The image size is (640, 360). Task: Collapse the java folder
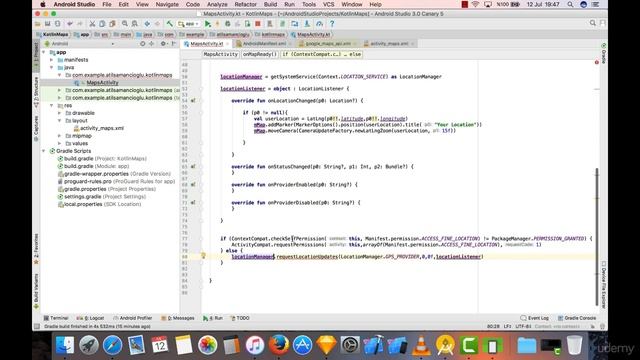click(x=51, y=67)
